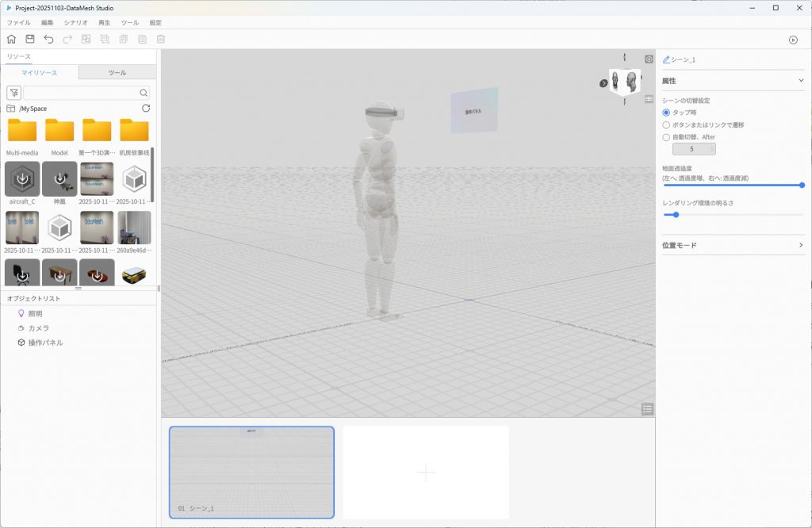This screenshot has width=812, height=528.
Task: Expand the 位置モード section
Action: pos(801,246)
